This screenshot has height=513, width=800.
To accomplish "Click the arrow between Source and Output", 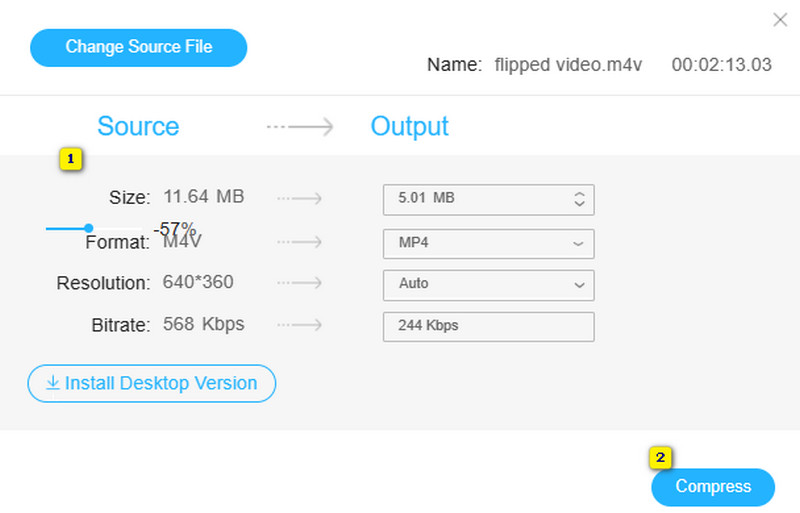I will tap(299, 127).
